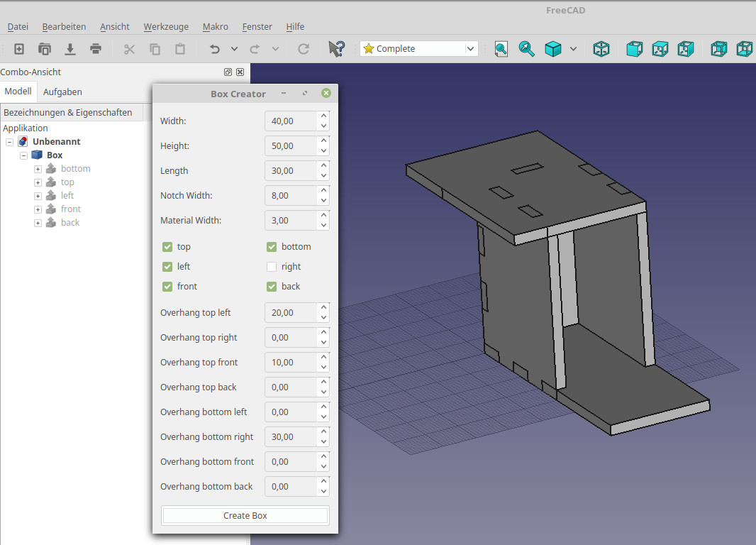Increase the Material Width value
Image resolution: width=756 pixels, height=545 pixels.
point(323,215)
